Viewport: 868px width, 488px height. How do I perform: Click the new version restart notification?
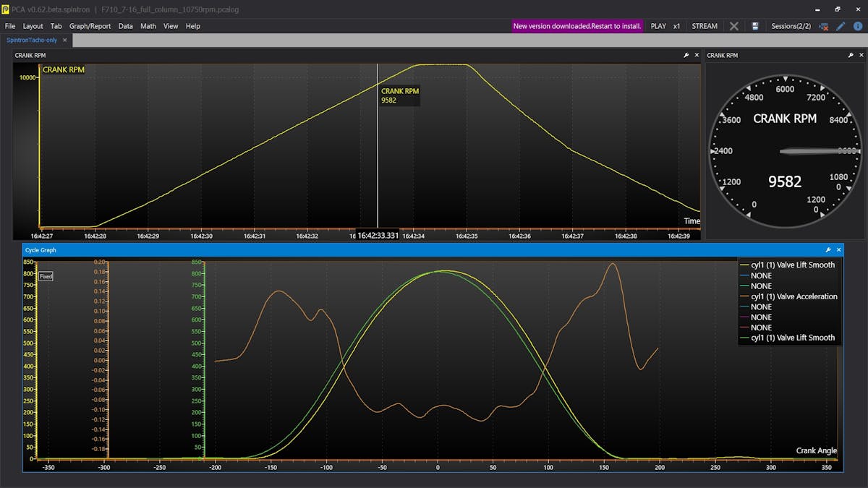577,26
